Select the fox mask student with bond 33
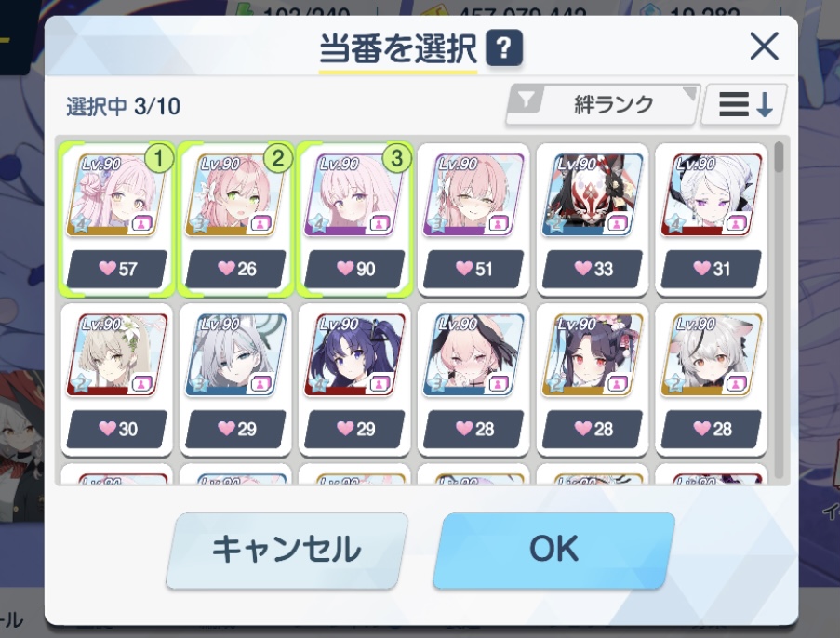This screenshot has height=638, width=840. click(593, 219)
